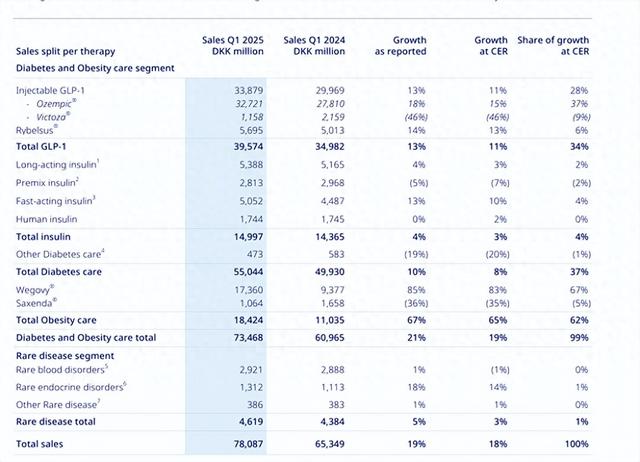Click the 'Diabetes and Obesity care segment' heading
This screenshot has width=640, height=462.
95,68
